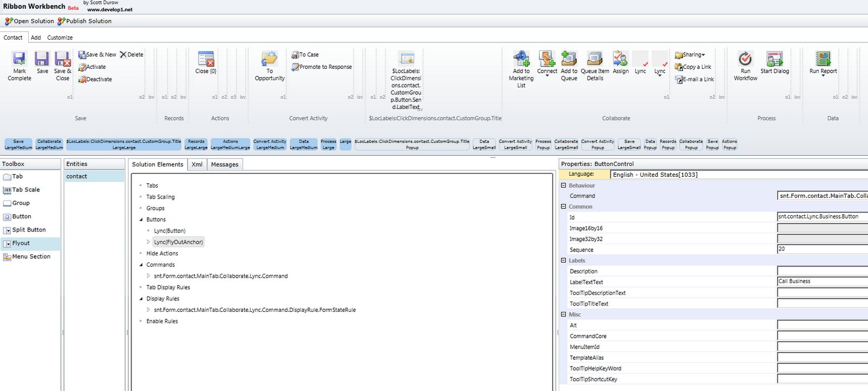The height and width of the screenshot is (391, 868).
Task: Collapse the Buttons tree node
Action: (141, 220)
